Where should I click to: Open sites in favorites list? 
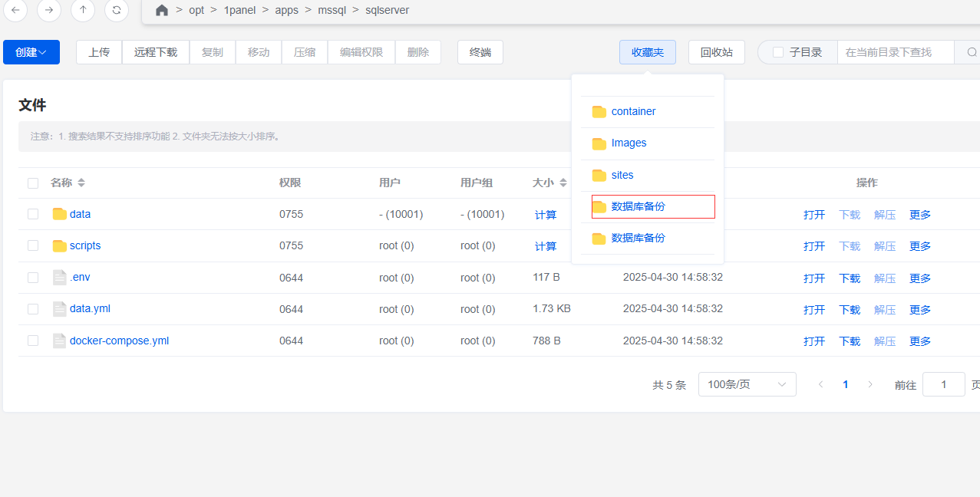[x=622, y=175]
